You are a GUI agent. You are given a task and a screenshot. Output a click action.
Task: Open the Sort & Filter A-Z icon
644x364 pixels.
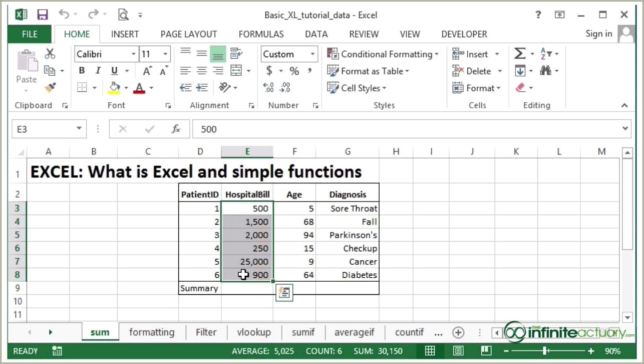coord(546,54)
